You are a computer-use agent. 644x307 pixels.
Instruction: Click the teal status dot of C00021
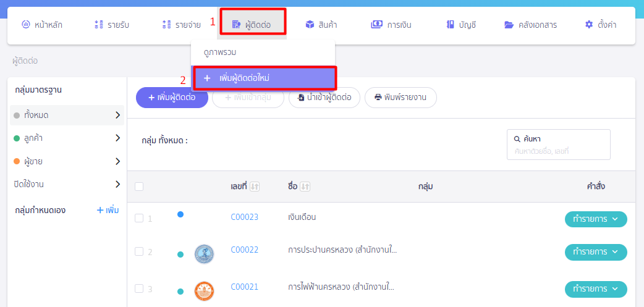pyautogui.click(x=180, y=292)
